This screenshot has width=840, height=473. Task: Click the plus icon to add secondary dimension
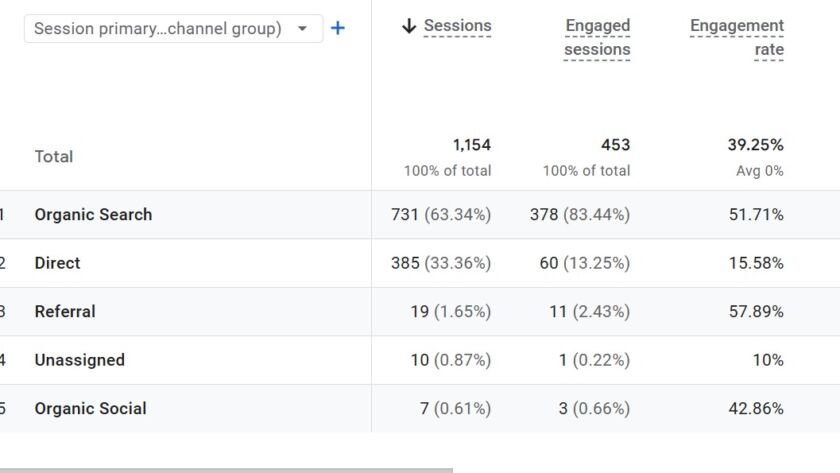coord(338,29)
